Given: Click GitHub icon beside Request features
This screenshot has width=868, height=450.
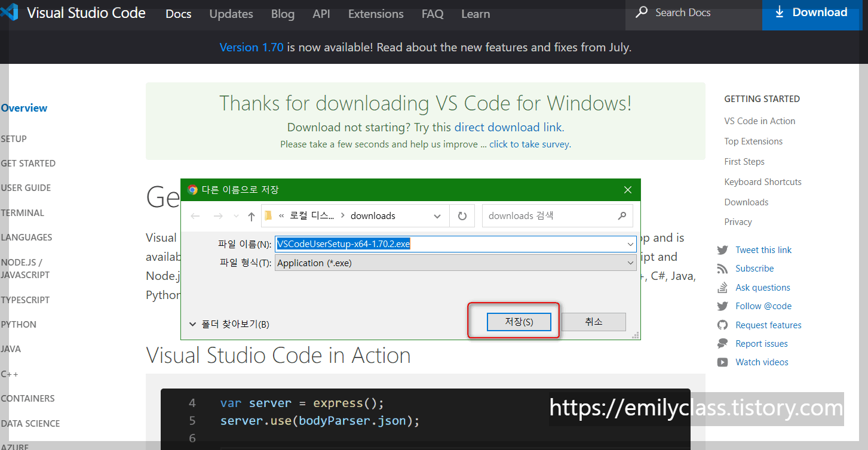Looking at the screenshot, I should coord(723,325).
